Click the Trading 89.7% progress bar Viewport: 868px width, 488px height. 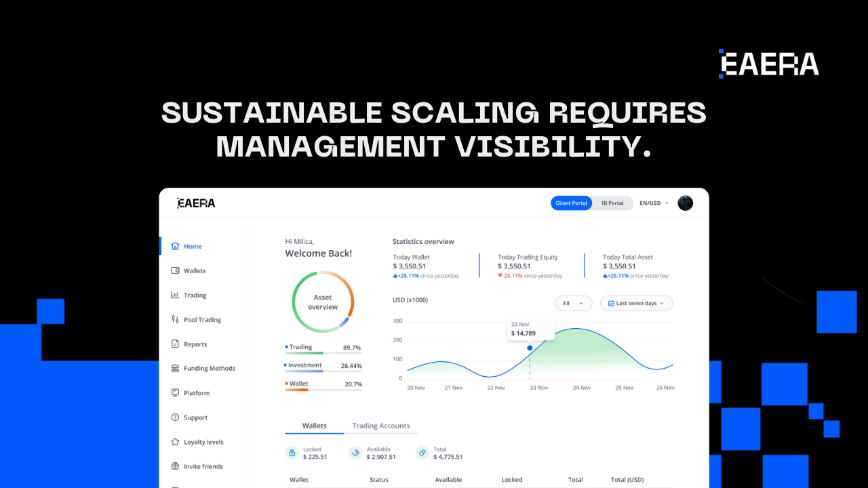click(x=323, y=353)
